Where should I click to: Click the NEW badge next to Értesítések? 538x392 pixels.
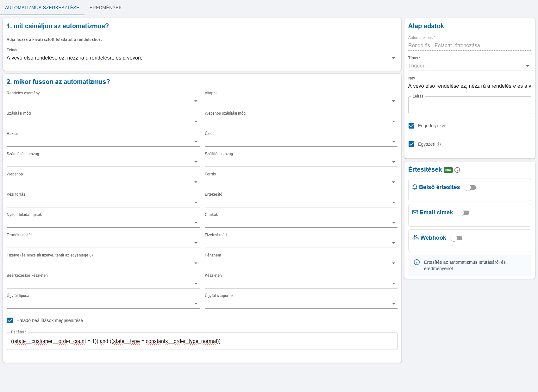point(448,170)
